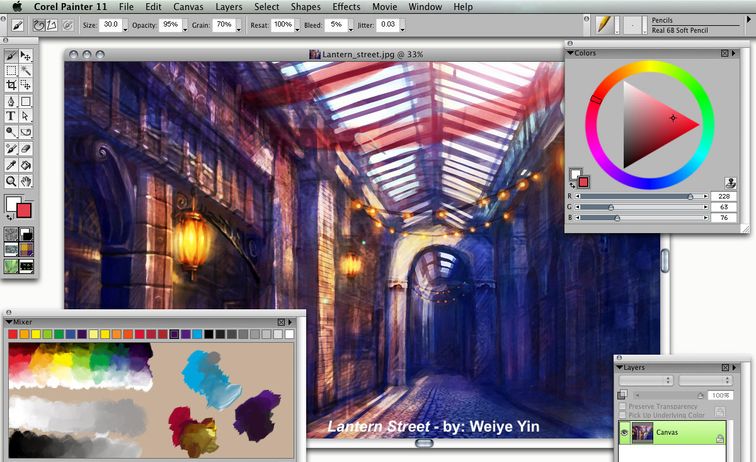Screen dimensions: 756x462
Task: Activate the Magnifier tool
Action: pos(11,181)
